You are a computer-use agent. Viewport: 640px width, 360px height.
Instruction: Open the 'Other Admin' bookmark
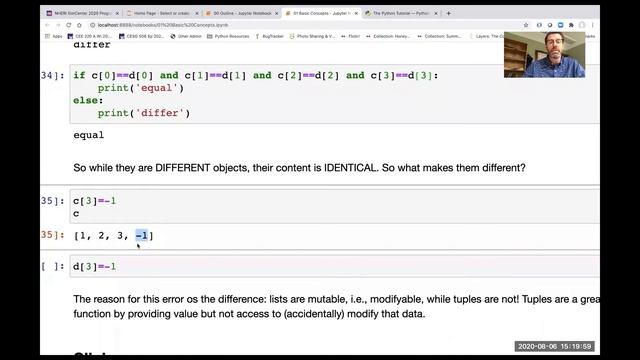(186, 36)
